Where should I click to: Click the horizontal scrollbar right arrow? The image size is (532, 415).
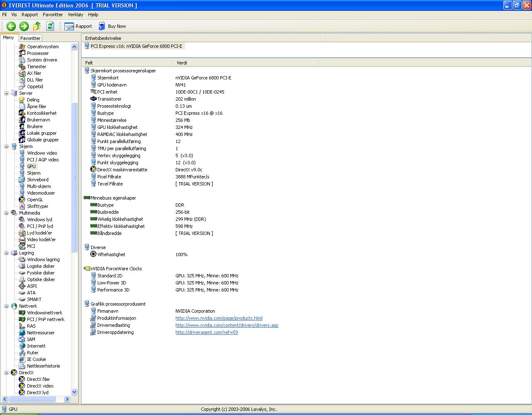pyautogui.click(x=67, y=399)
